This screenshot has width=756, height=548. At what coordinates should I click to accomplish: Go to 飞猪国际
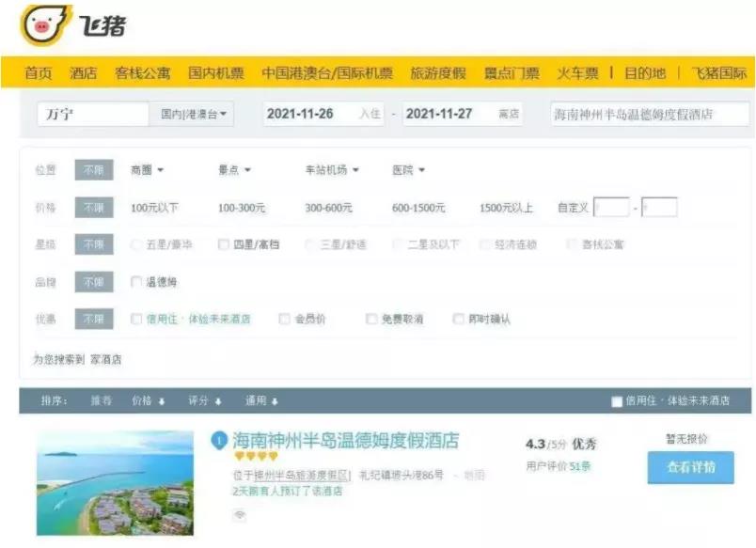point(719,72)
